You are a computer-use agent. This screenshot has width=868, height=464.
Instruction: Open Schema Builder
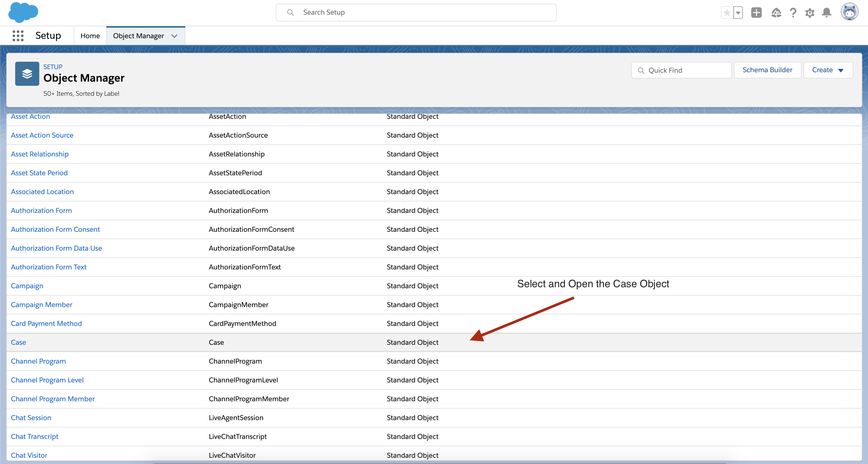point(767,70)
